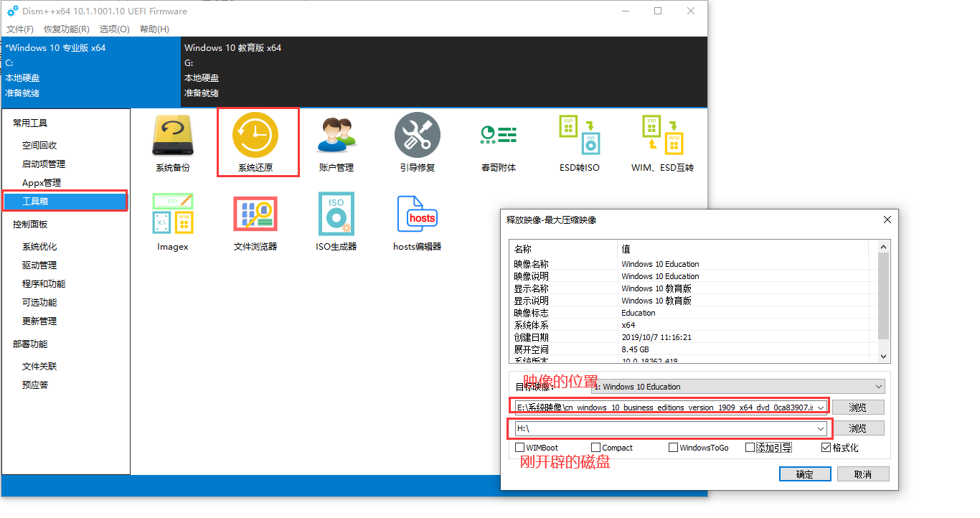Select the 映像说明 row label
980x518 pixels.
coord(532,276)
